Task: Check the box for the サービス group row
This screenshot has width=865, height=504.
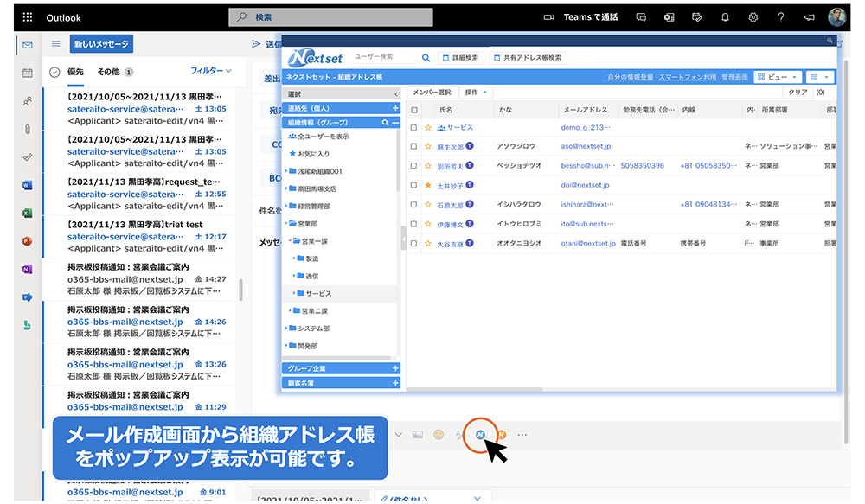Action: [413, 128]
